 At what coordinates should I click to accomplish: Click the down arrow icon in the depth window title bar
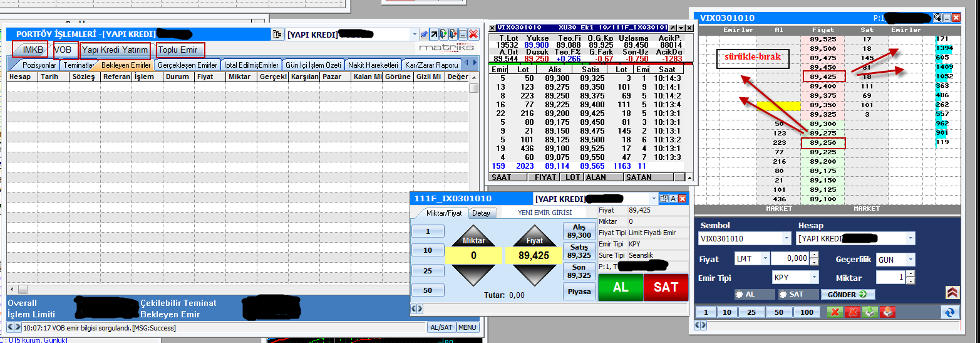[x=681, y=28]
